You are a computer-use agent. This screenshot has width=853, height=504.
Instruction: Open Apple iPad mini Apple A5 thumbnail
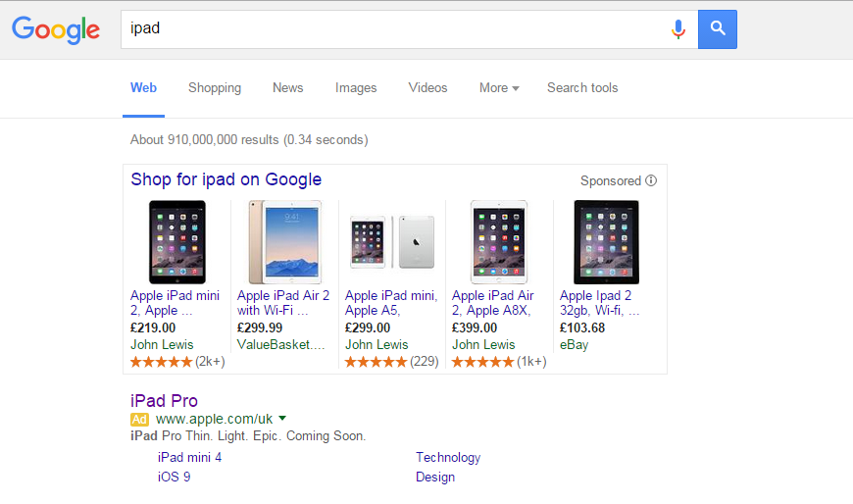click(392, 242)
